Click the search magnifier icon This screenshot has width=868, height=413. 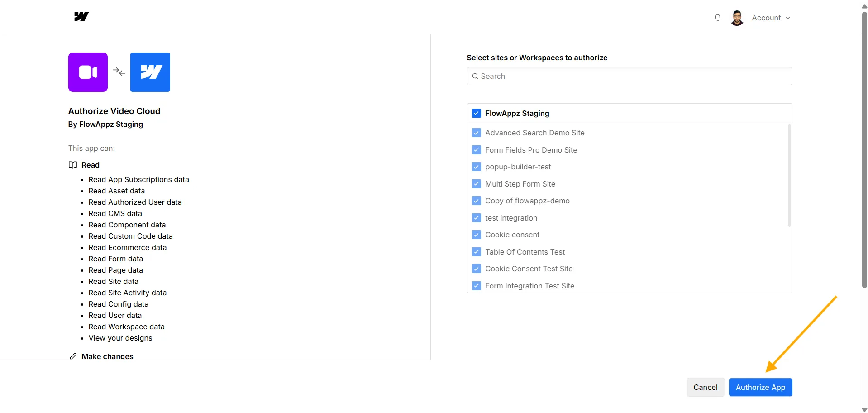point(475,76)
